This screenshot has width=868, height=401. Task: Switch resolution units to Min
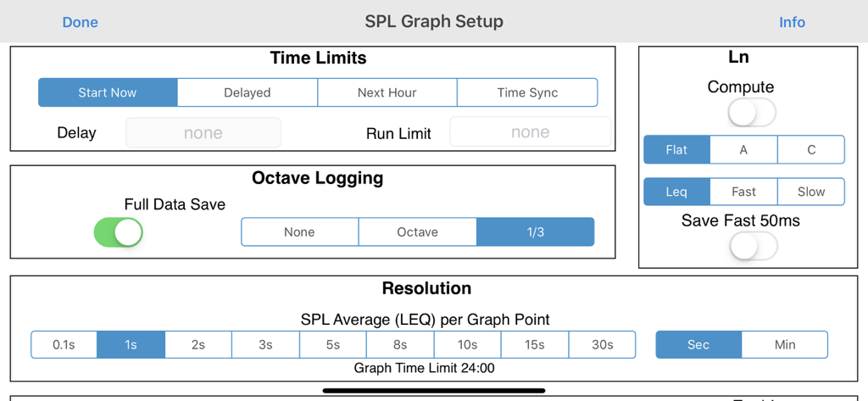(785, 344)
